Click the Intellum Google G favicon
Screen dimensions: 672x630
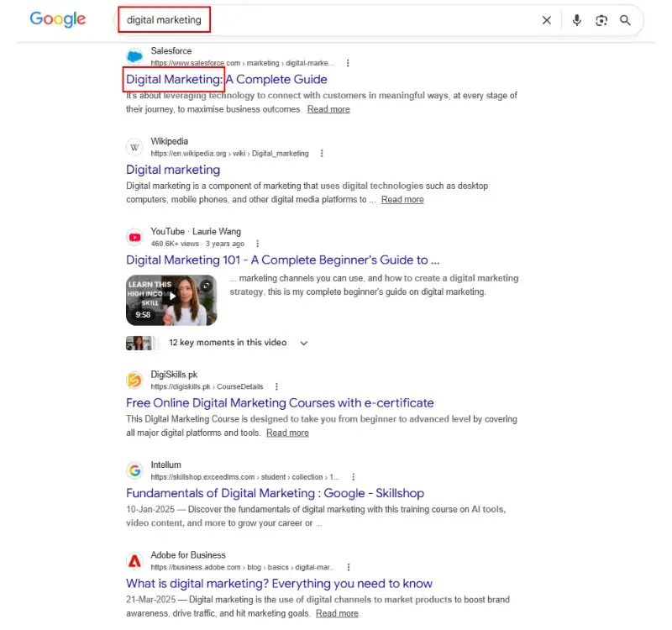(134, 470)
